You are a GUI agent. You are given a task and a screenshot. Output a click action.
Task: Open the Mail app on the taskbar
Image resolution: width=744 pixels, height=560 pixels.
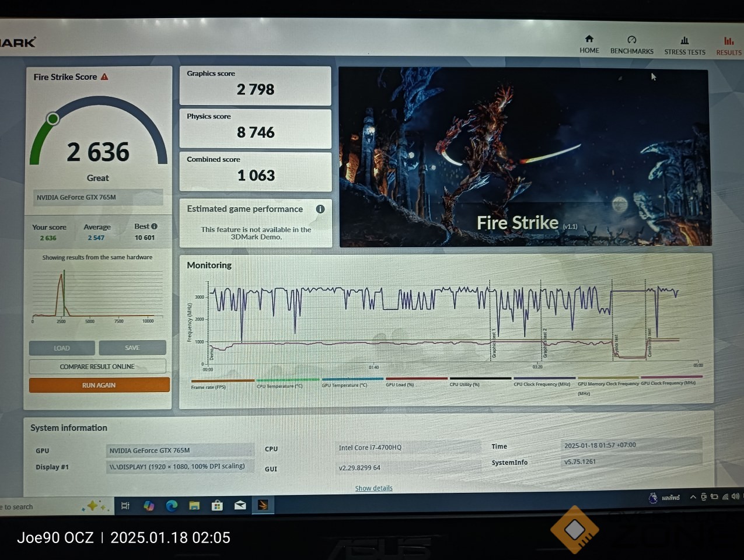pos(240,505)
